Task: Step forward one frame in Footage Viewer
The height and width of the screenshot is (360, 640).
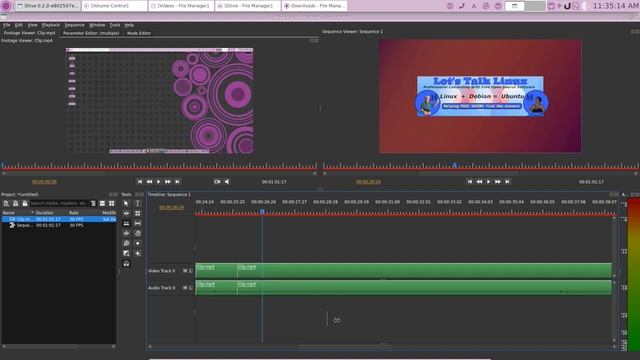Action: 168,182
